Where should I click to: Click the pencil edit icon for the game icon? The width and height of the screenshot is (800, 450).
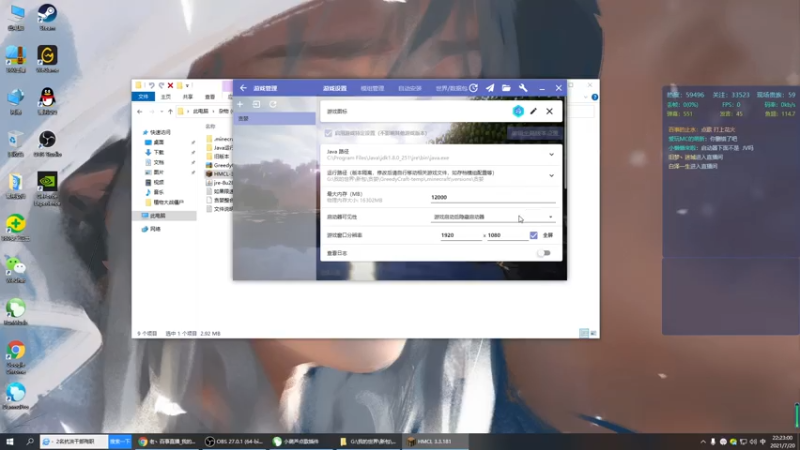point(534,111)
